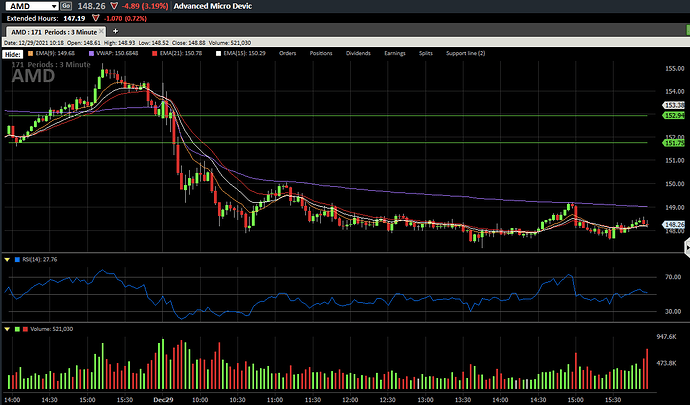The height and width of the screenshot is (405, 690).
Task: Toggle the EMA(15): 150.29 legend label
Action: pos(244,53)
